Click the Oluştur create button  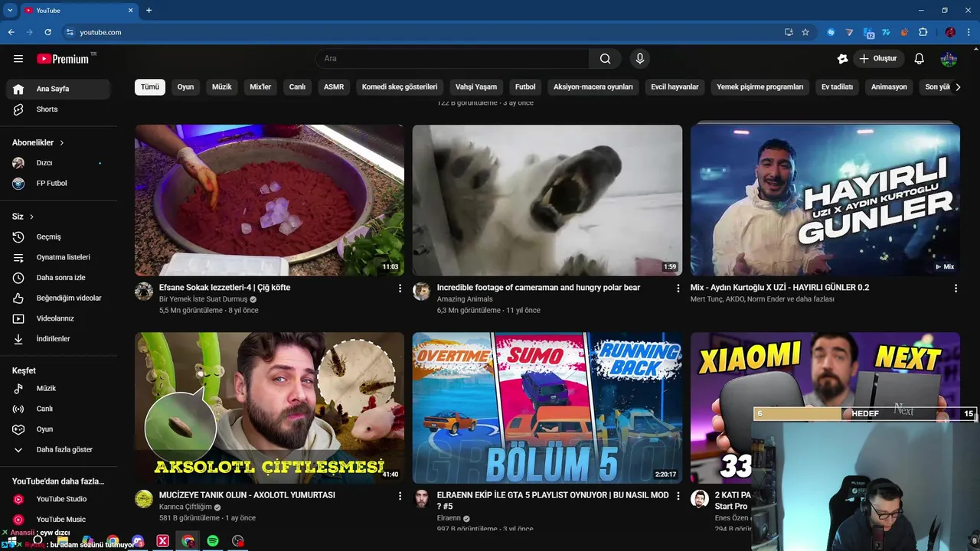[x=878, y=59]
